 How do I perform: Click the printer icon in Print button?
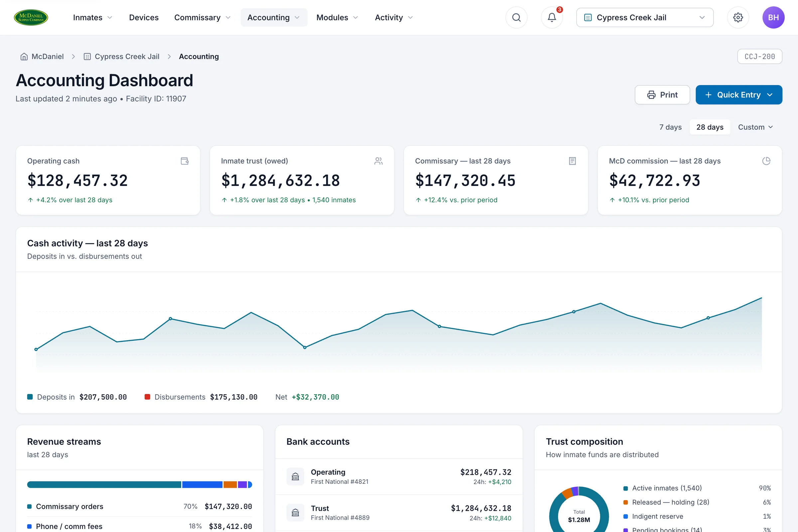point(651,95)
